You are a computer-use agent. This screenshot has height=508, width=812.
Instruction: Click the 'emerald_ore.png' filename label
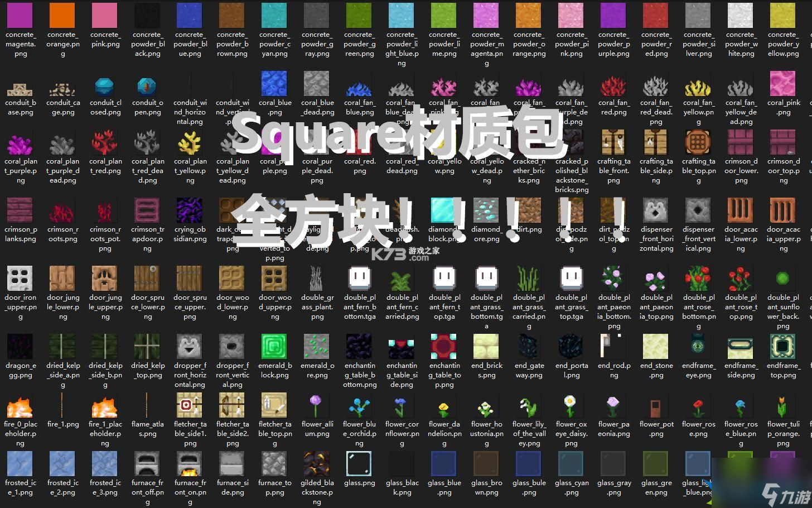point(317,371)
